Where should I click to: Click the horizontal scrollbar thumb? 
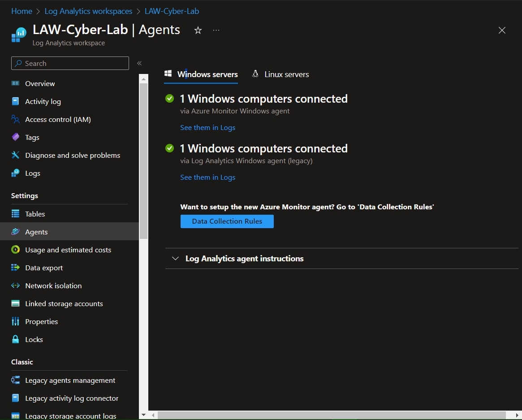click(332, 416)
